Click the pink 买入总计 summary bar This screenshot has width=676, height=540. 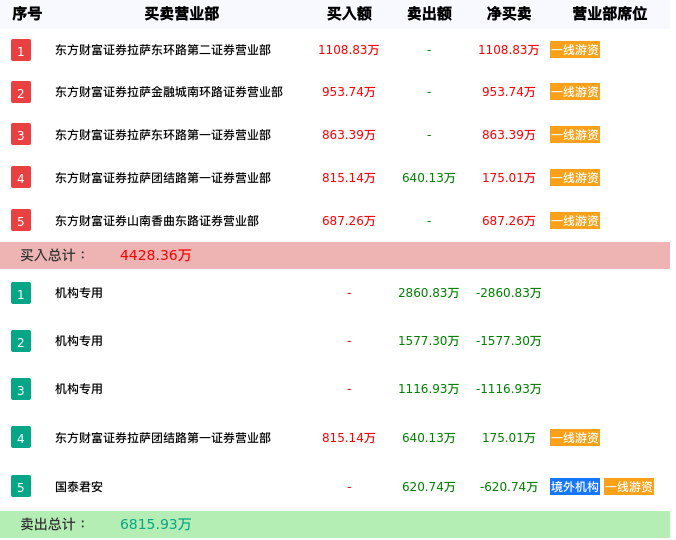click(335, 255)
